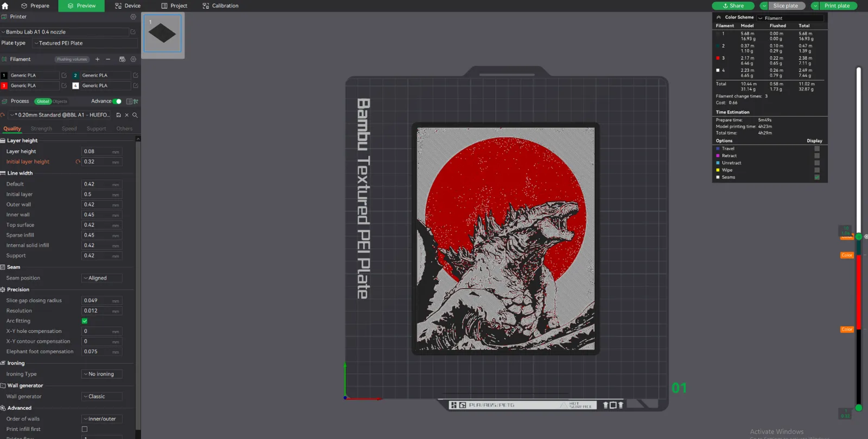Edit filament 1 Generic PLA preset
Image resolution: width=868 pixels, height=439 pixels.
point(64,75)
